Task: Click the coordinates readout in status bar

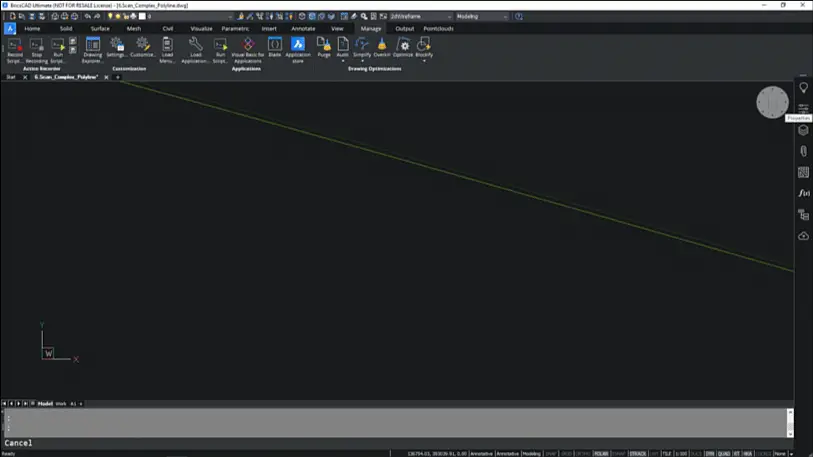Action: (x=437, y=454)
